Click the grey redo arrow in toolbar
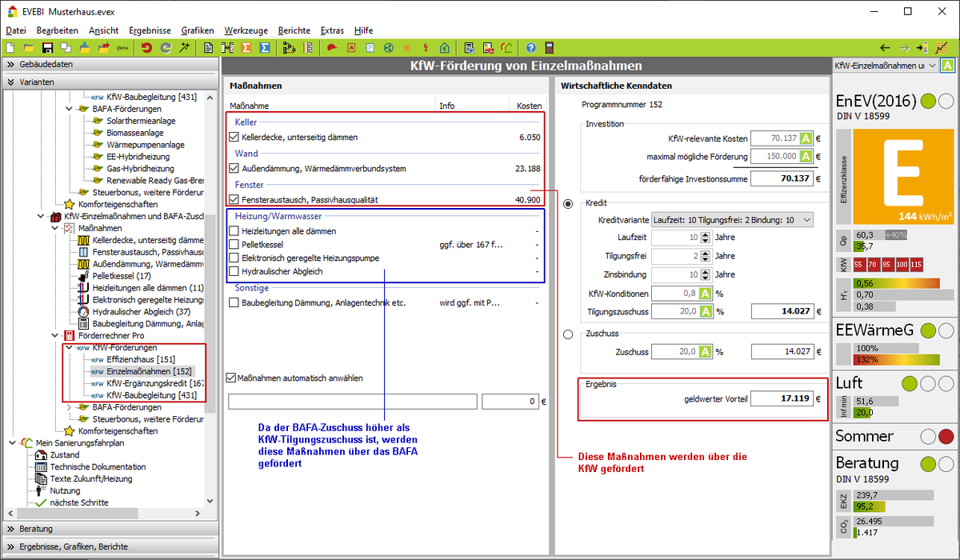Image resolution: width=960 pixels, height=560 pixels. tap(166, 48)
